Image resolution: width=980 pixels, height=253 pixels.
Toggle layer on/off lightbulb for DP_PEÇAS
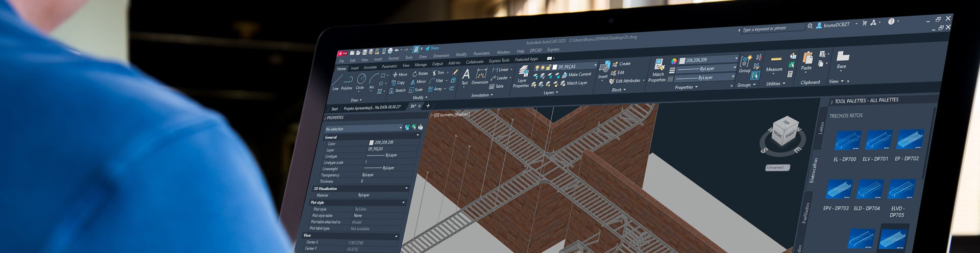point(537,68)
